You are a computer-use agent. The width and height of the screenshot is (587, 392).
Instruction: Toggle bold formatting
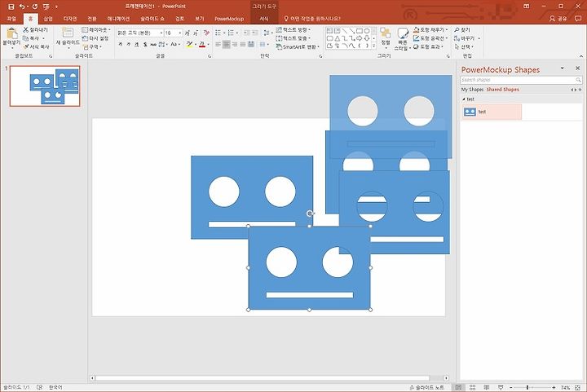120,44
